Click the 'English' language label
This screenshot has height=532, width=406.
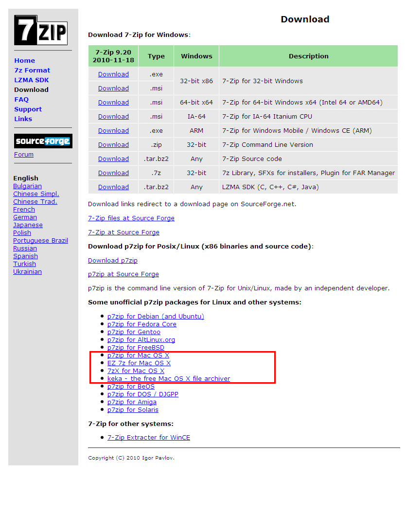[26, 178]
